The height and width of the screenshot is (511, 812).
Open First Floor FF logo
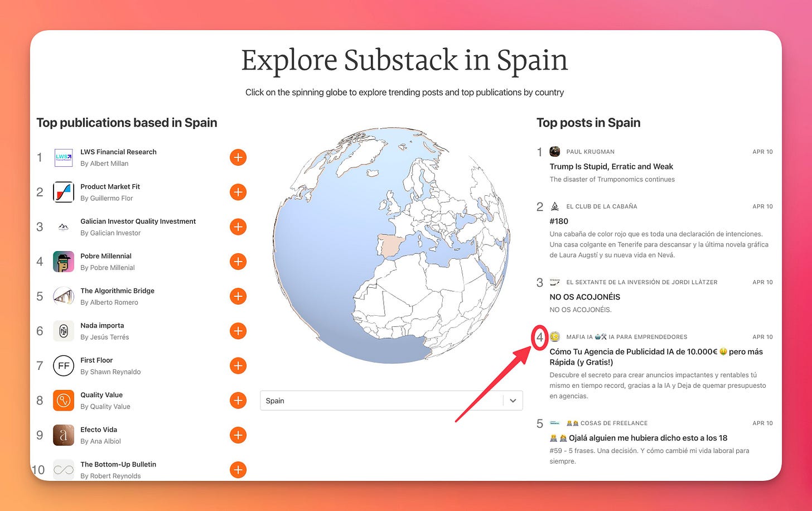[64, 365]
